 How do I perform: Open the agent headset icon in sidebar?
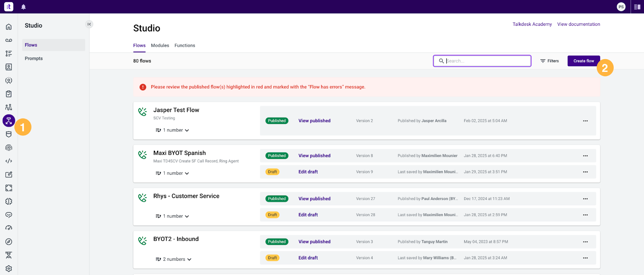[x=8, y=81]
